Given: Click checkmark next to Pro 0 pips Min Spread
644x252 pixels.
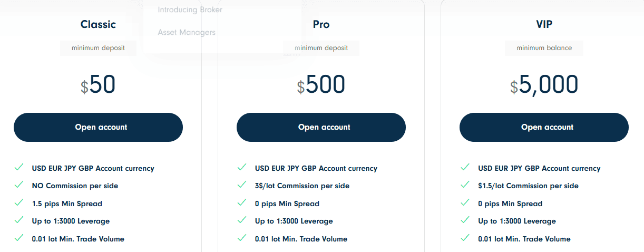Looking at the screenshot, I should tap(242, 203).
